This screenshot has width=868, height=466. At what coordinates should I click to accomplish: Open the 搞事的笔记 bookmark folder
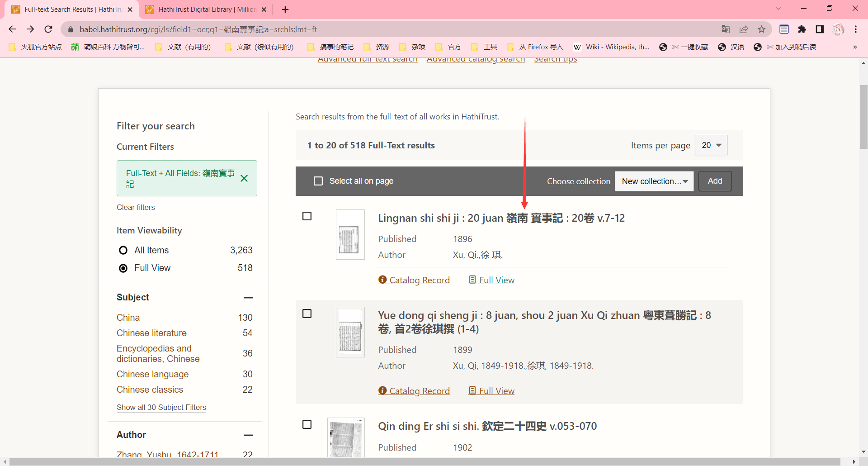pos(330,47)
